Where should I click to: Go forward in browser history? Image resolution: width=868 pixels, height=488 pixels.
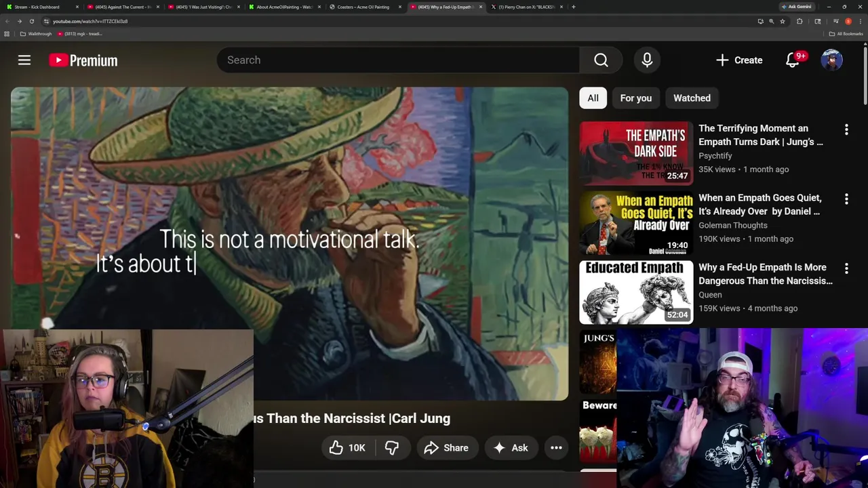(19, 21)
